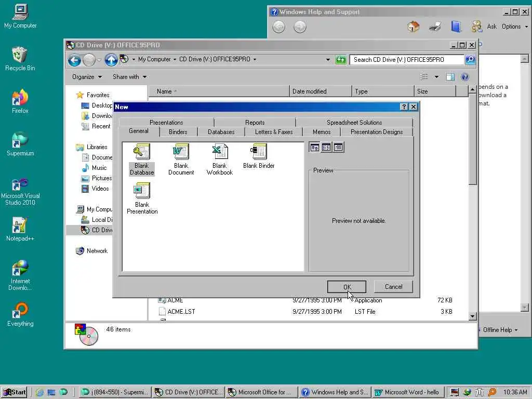This screenshot has height=399, width=532.
Task: Switch to Microsoft Word - hello taskbar button
Action: tap(407, 392)
